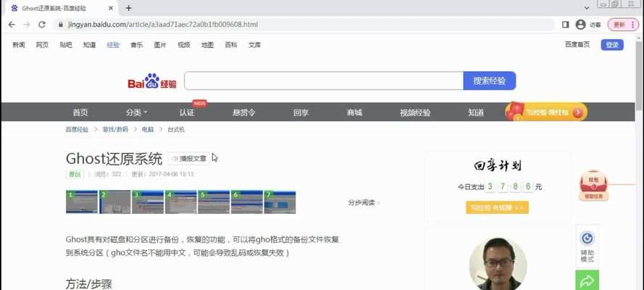This screenshot has width=644, height=290.
Task: Click the lock icon in address bar
Action: tap(61, 25)
